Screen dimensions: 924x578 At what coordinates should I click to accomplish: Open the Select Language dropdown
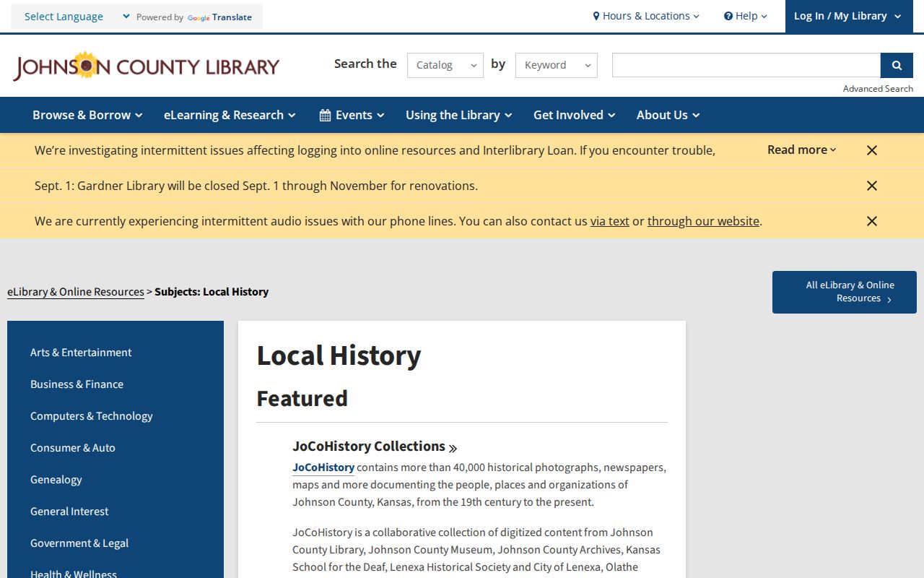77,17
